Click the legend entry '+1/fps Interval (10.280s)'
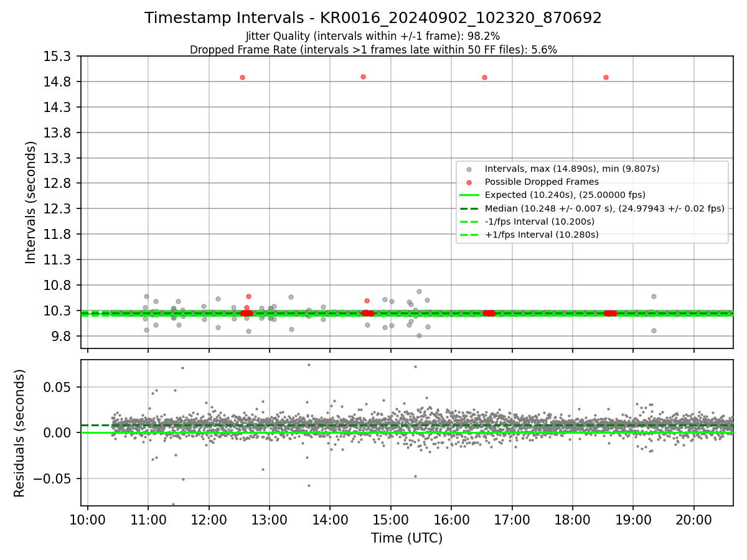The image size is (747, 560). [x=542, y=235]
